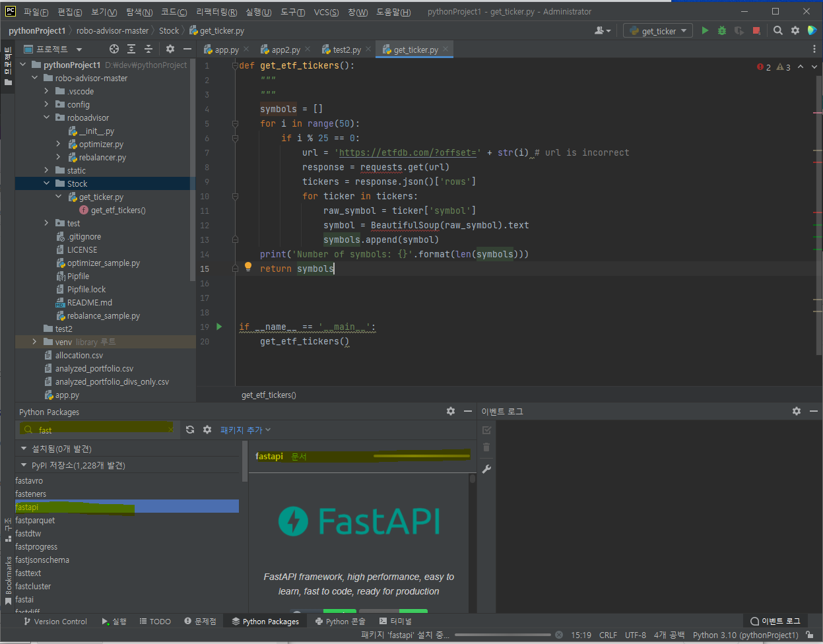Open the 문제점 problems tab
The height and width of the screenshot is (644, 823).
[x=200, y=621]
